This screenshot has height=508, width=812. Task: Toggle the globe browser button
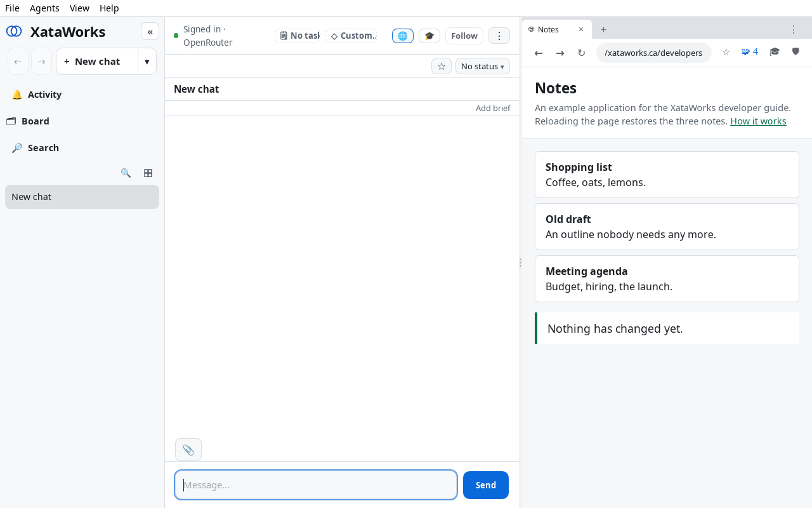point(403,36)
